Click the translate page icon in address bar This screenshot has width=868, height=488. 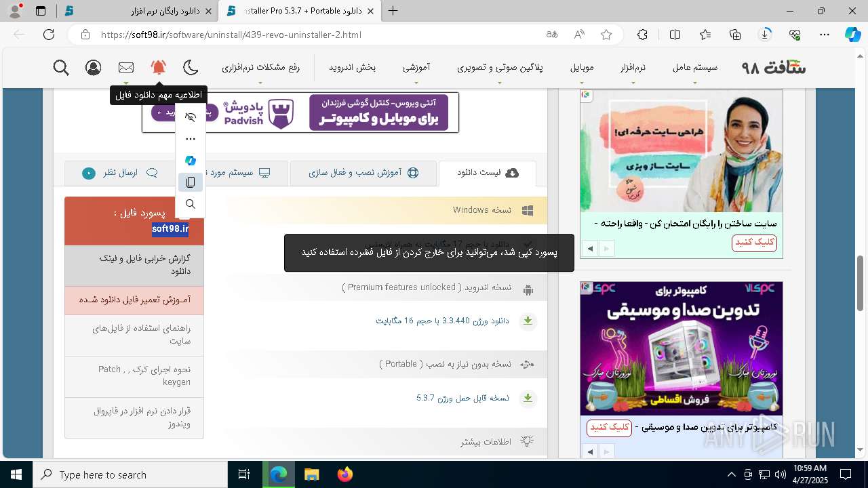[552, 35]
